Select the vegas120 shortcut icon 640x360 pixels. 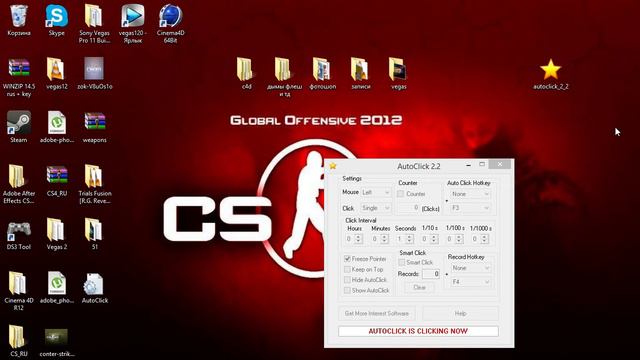(133, 24)
